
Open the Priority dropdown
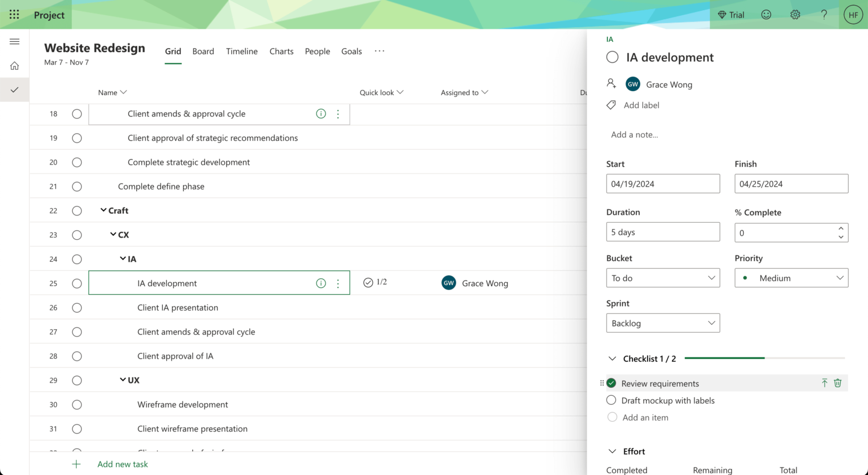791,278
